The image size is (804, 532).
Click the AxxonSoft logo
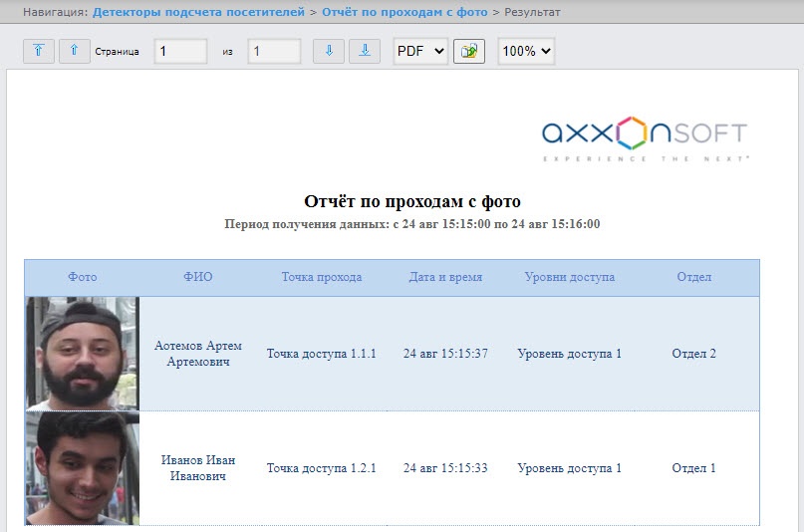pyautogui.click(x=645, y=138)
